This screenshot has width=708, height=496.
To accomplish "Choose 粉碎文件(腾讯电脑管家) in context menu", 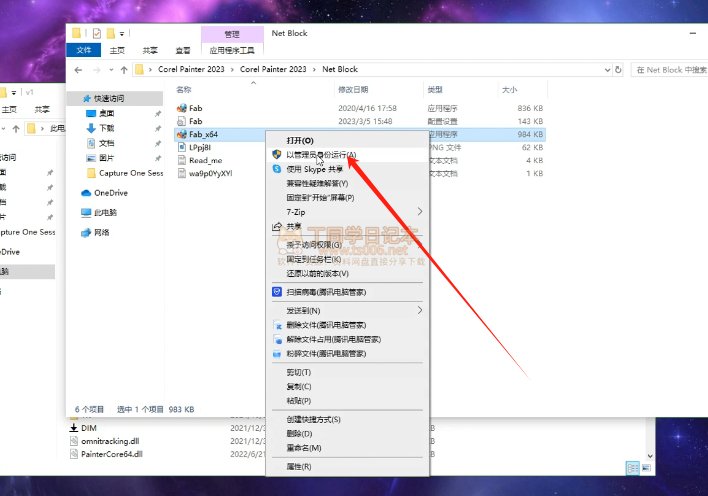I will point(347,354).
